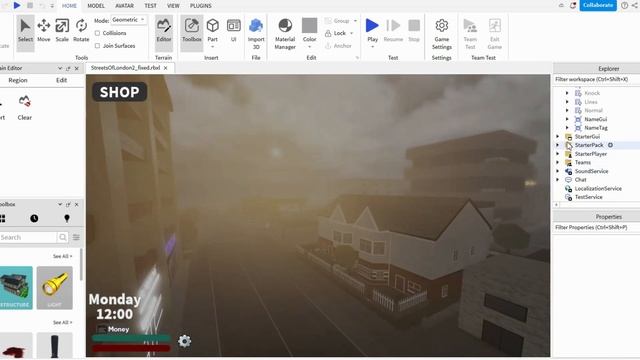
Task: Click Exit Game
Action: point(495,33)
